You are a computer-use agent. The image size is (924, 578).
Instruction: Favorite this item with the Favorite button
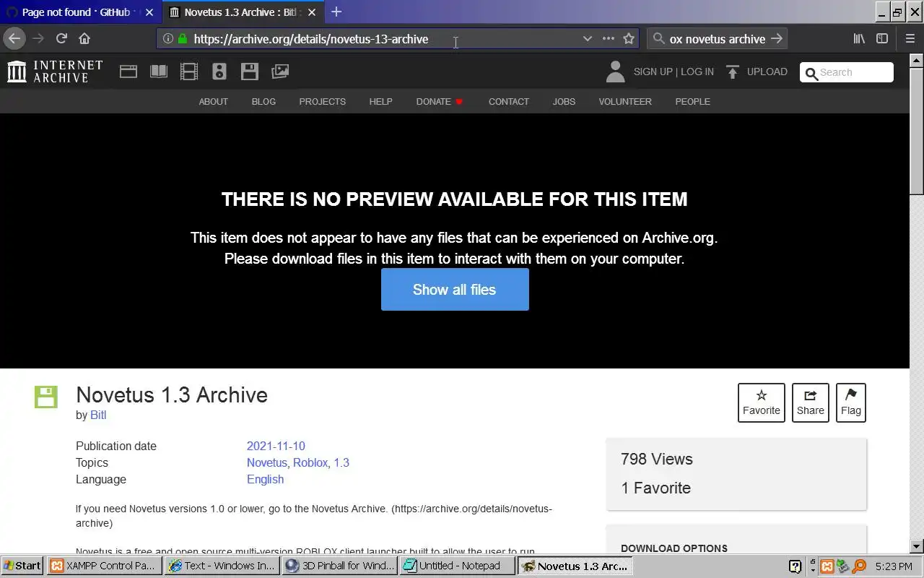pyautogui.click(x=762, y=402)
